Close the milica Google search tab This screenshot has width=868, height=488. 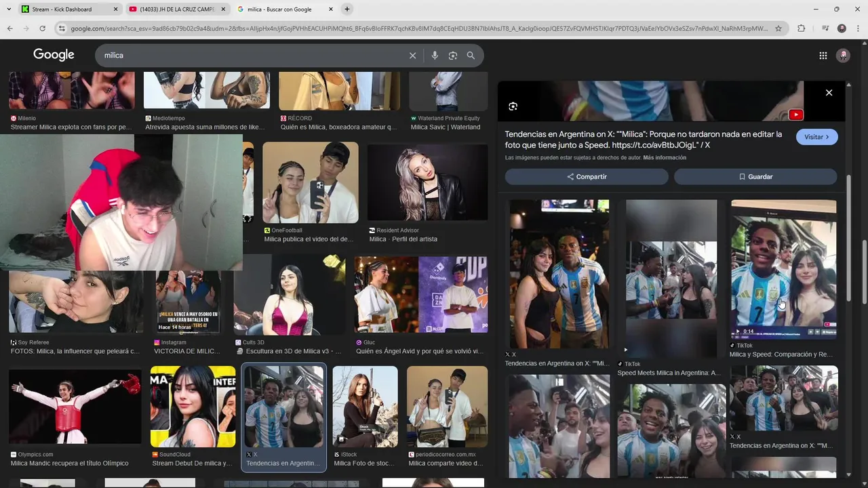click(x=330, y=9)
